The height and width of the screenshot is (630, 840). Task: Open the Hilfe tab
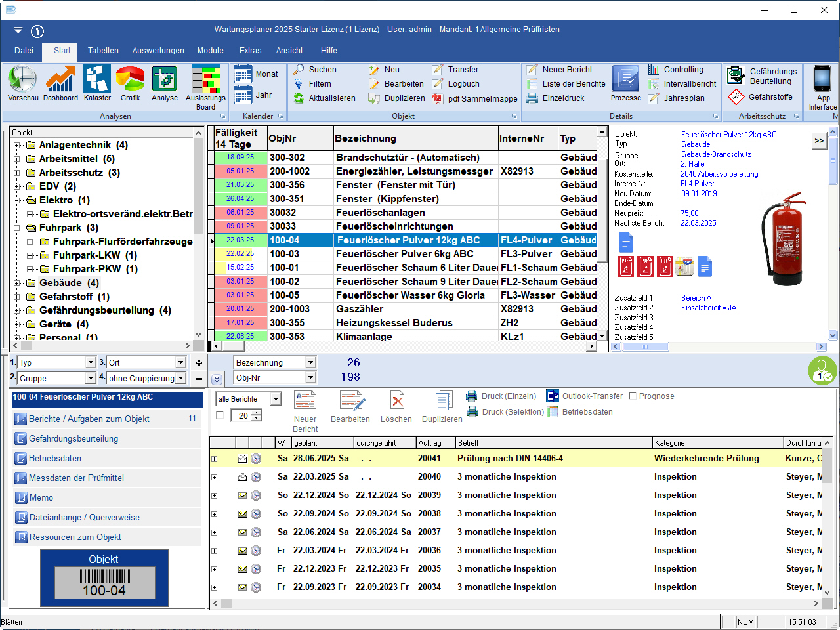[329, 51]
